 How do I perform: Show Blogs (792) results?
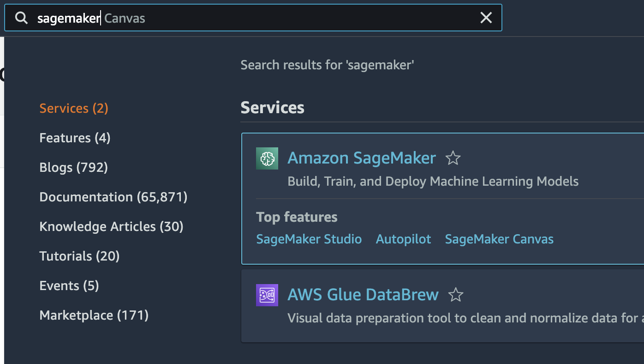73,168
